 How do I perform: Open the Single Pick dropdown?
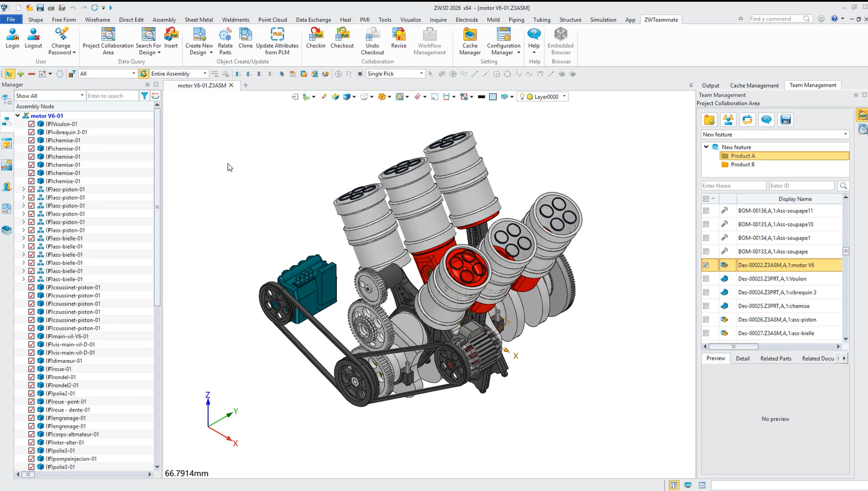pos(421,74)
